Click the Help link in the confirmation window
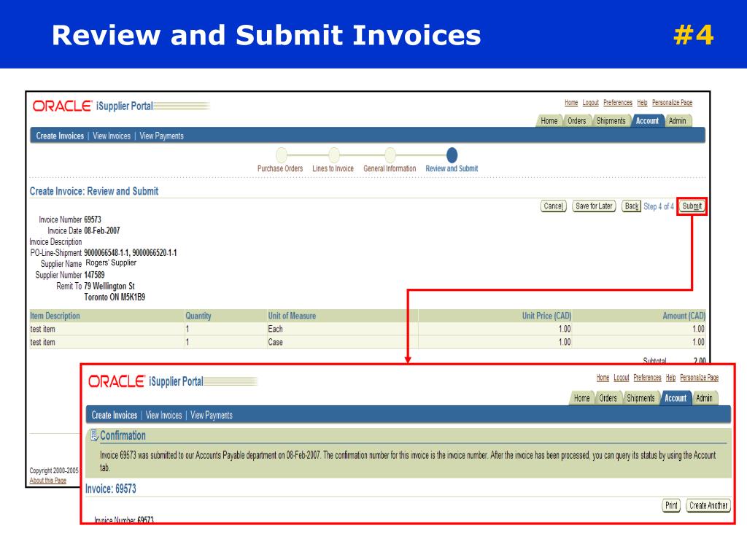 [671, 378]
